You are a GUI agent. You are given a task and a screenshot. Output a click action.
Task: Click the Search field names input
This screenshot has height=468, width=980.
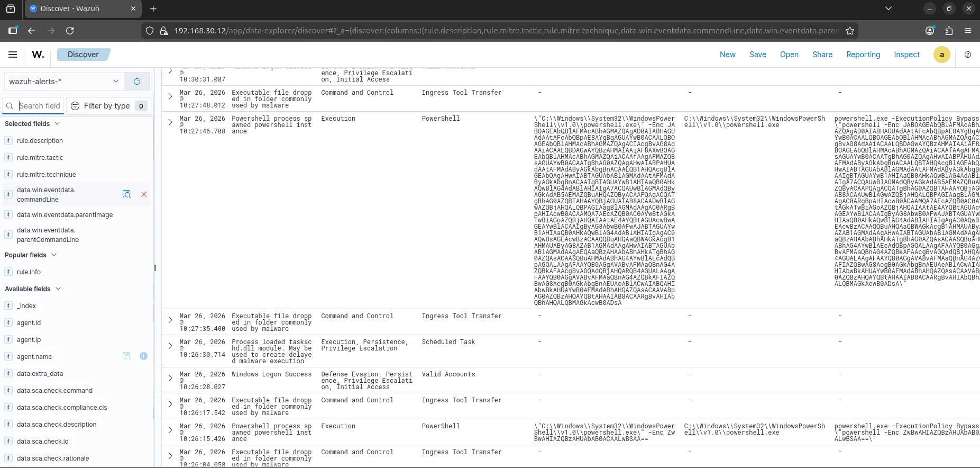(40, 106)
